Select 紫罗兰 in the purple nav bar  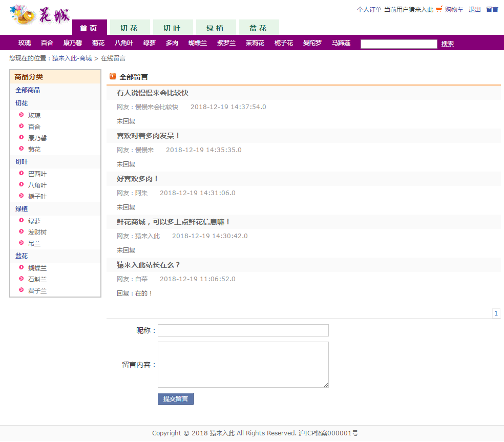(x=226, y=43)
